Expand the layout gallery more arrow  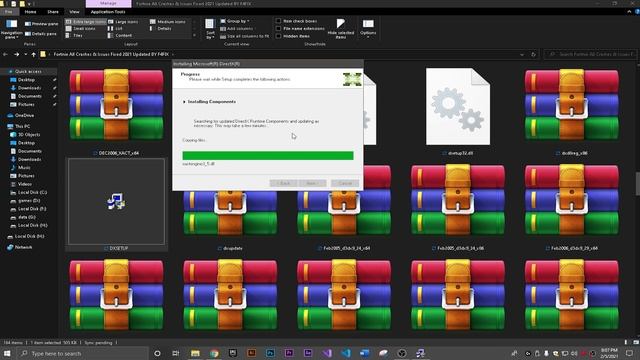(x=194, y=36)
